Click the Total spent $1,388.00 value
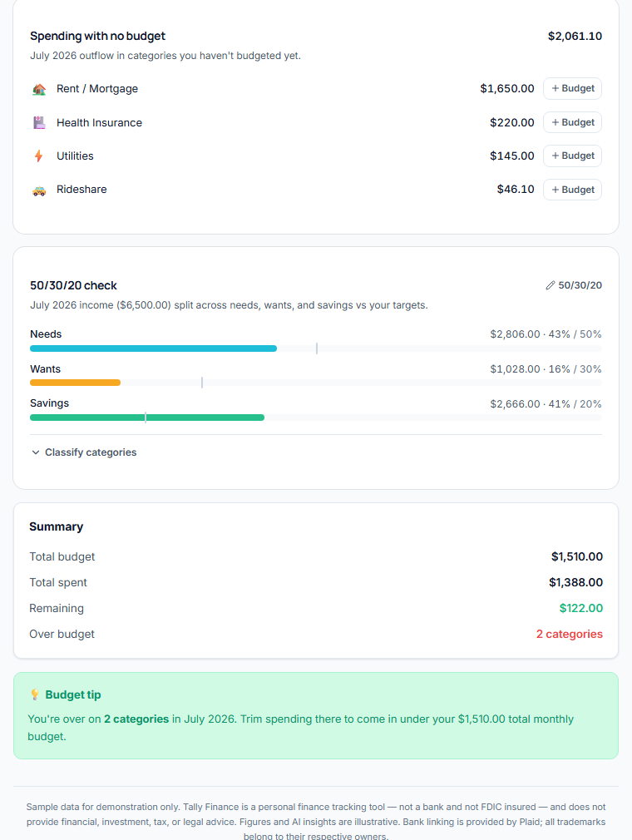 coord(575,582)
